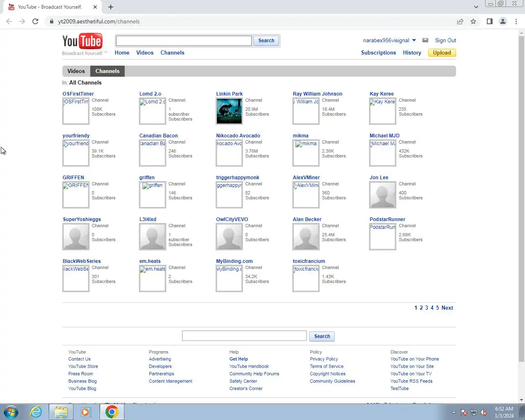The image size is (525, 420).
Task: Open the BlackWebSeries channel link
Action: pyautogui.click(x=82, y=261)
